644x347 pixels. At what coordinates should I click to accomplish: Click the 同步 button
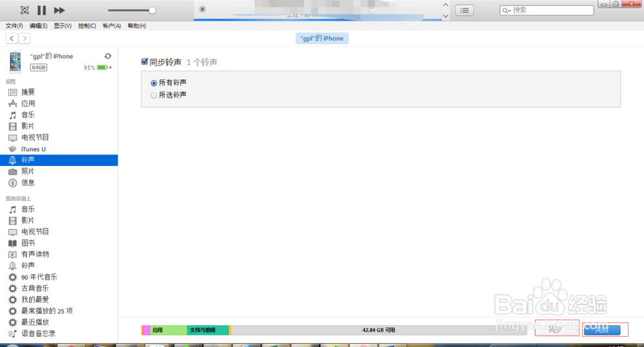pos(556,329)
